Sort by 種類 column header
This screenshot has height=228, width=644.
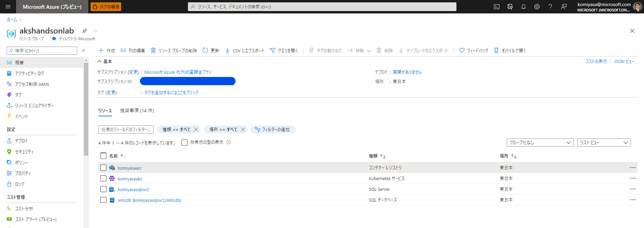pyautogui.click(x=377, y=156)
